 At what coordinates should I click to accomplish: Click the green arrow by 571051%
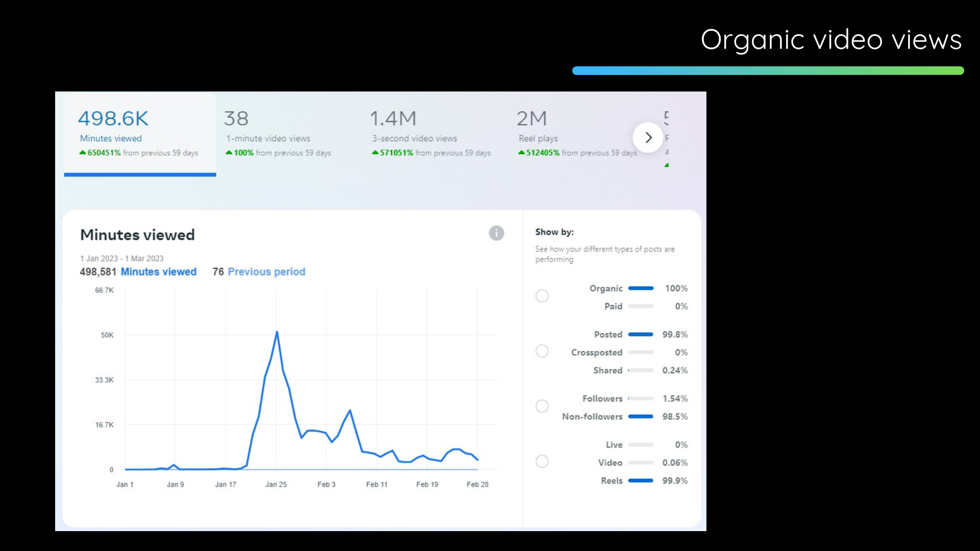coord(375,153)
